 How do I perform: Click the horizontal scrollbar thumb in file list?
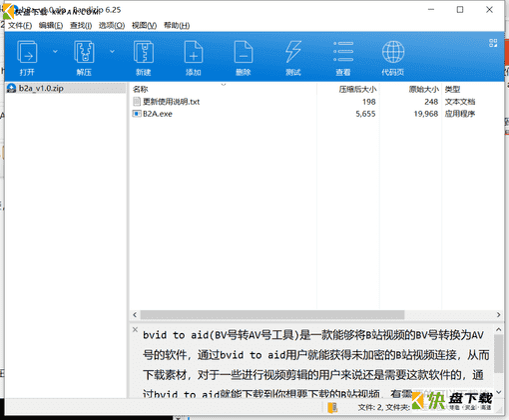pyautogui.click(x=272, y=314)
